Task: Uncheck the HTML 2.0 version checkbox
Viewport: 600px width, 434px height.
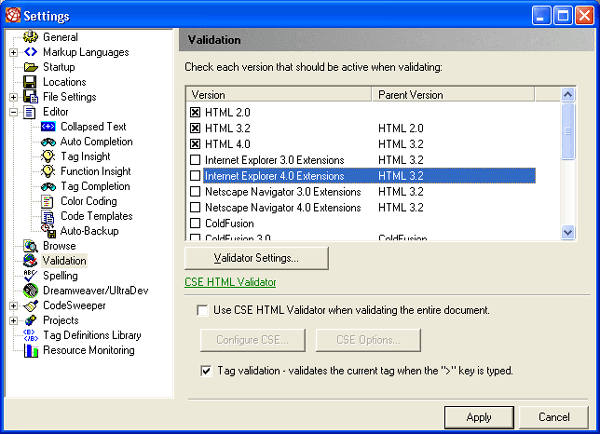Action: tap(195, 112)
